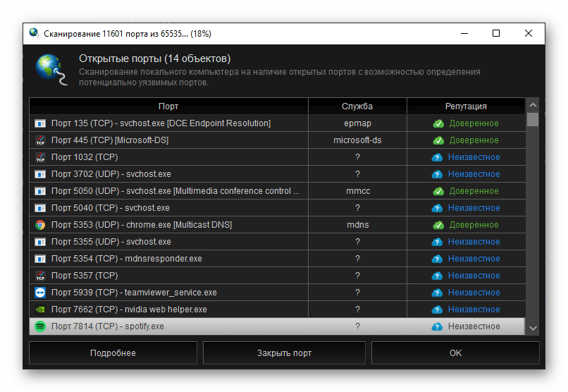Image resolution: width=568 pixels, height=392 pixels.
Task: Select row Порт 5354 (TCP) - mdnsresponder.exe
Action: point(278,259)
